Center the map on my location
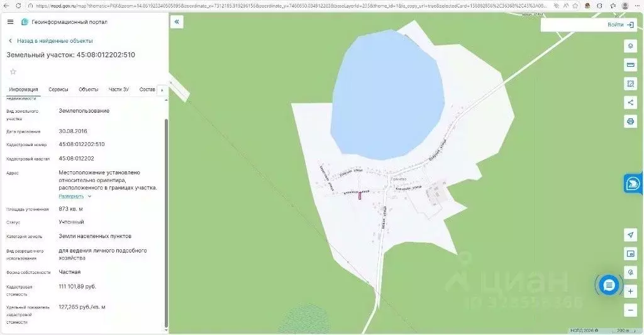This screenshot has width=644, height=335. (x=630, y=235)
